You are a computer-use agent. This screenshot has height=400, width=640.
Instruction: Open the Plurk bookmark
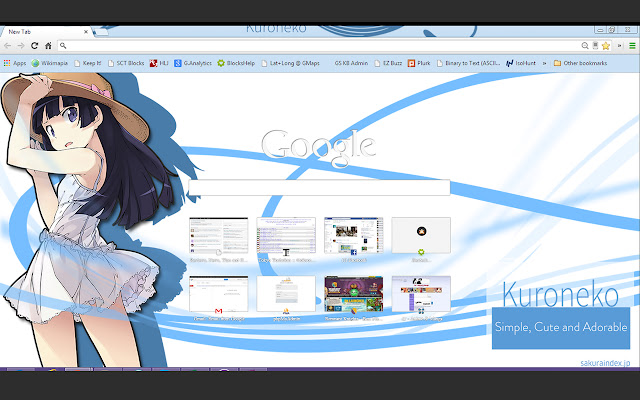[419, 63]
